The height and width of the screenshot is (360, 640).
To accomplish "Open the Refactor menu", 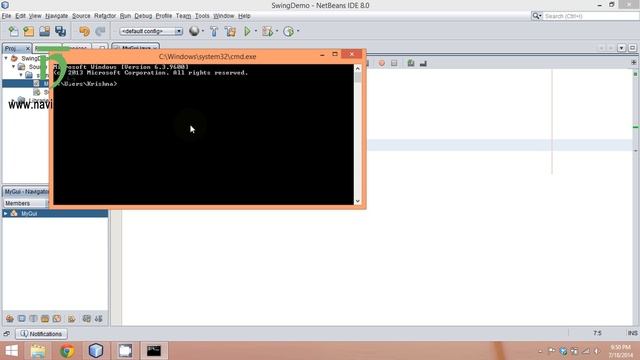I will (105, 16).
